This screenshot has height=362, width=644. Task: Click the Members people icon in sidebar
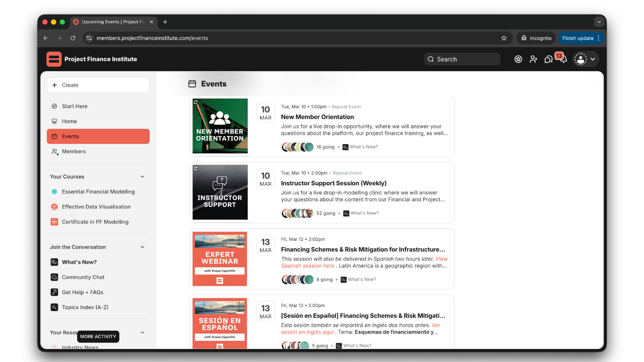[54, 152]
